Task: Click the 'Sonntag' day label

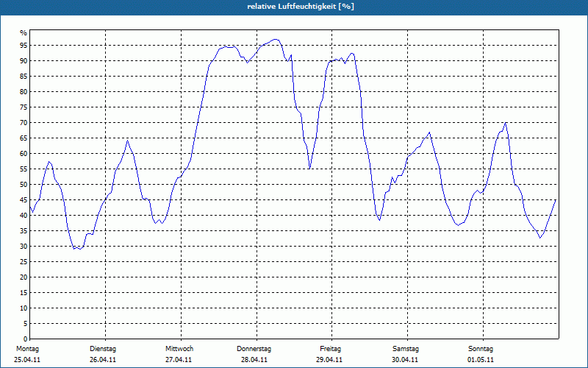Action: [x=481, y=349]
